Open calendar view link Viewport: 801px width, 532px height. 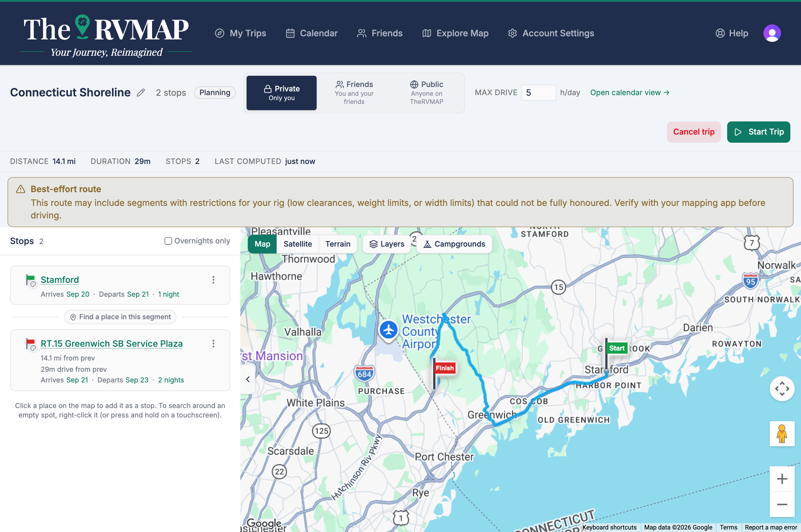(630, 93)
